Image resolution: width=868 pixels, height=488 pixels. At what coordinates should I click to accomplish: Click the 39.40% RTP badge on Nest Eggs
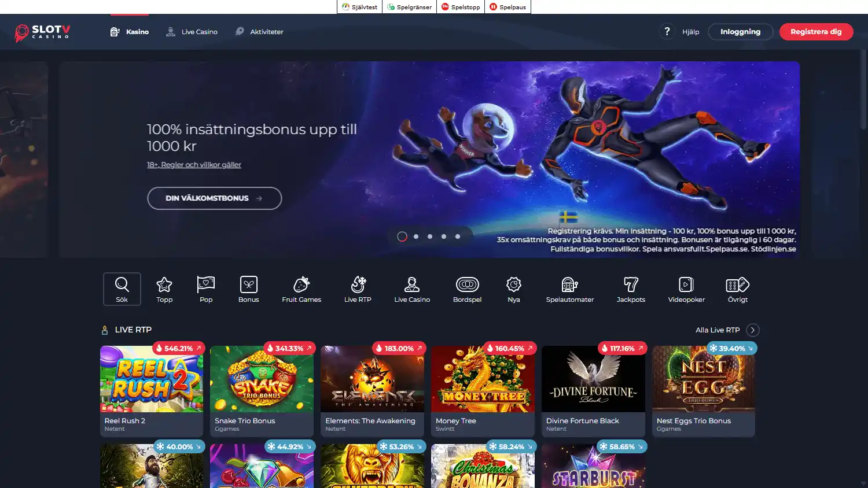pos(731,348)
